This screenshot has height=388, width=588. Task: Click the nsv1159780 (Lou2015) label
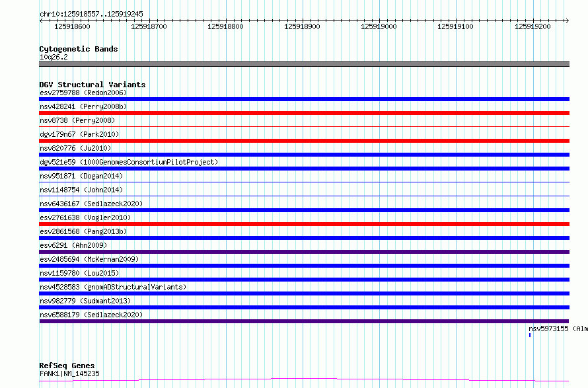click(79, 273)
